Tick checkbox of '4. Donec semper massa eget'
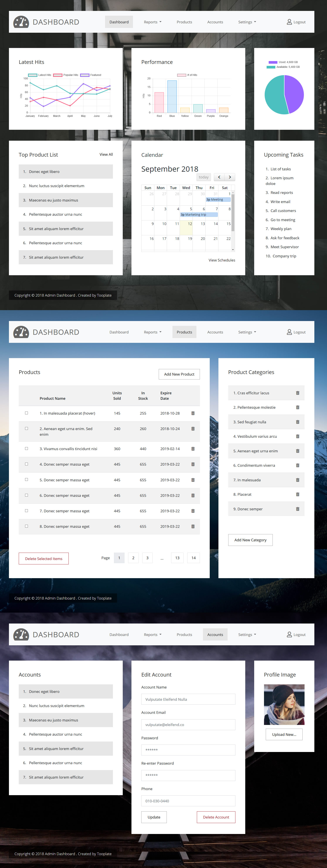This screenshot has height=868, width=327. 26,464
